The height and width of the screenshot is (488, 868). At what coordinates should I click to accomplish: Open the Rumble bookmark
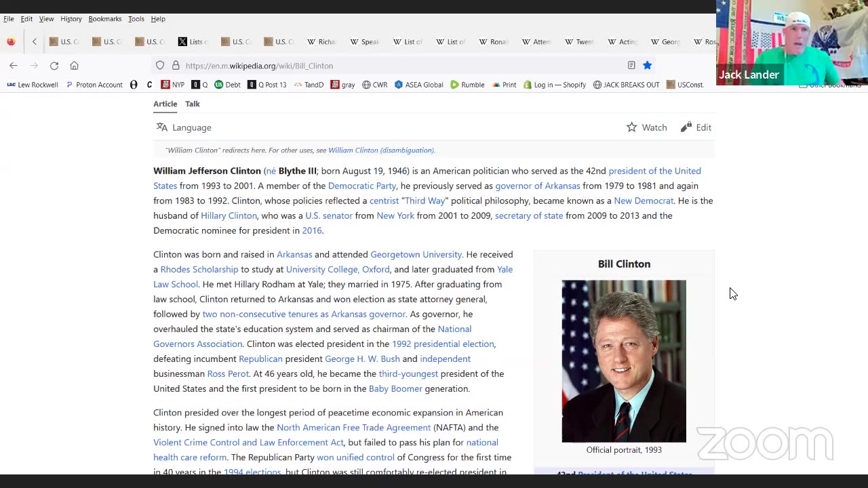coord(467,85)
